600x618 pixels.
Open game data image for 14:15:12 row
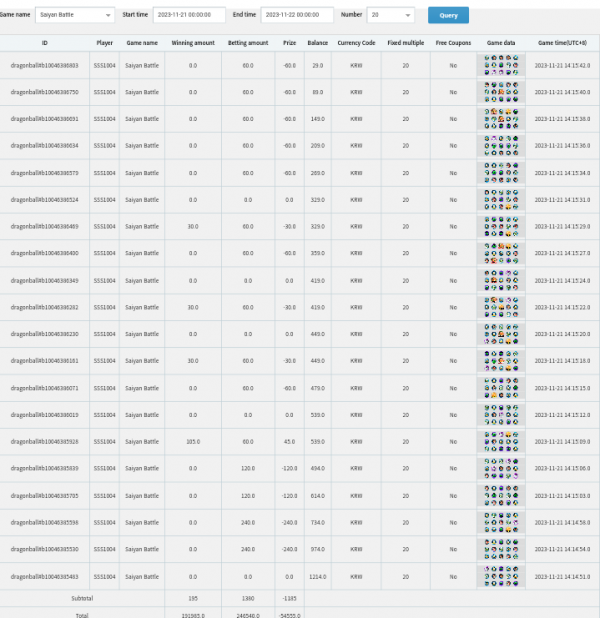(501, 415)
